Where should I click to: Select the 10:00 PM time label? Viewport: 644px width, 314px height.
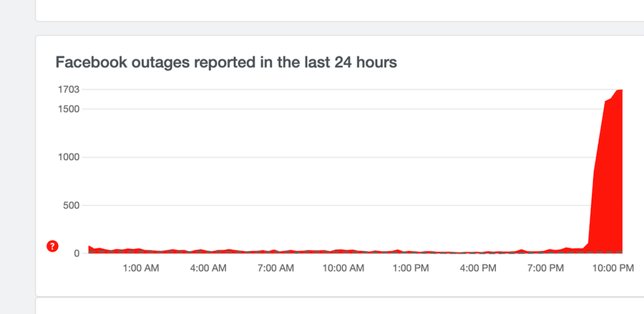point(613,268)
